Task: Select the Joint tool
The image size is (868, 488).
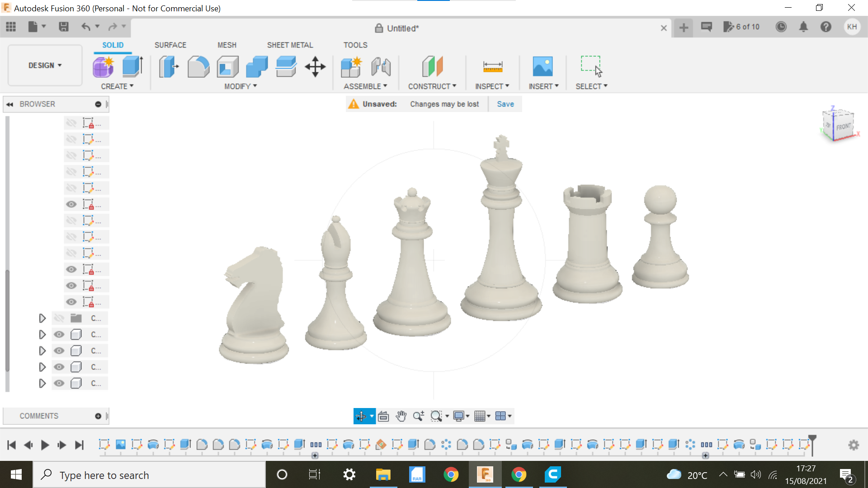Action: [x=381, y=66]
